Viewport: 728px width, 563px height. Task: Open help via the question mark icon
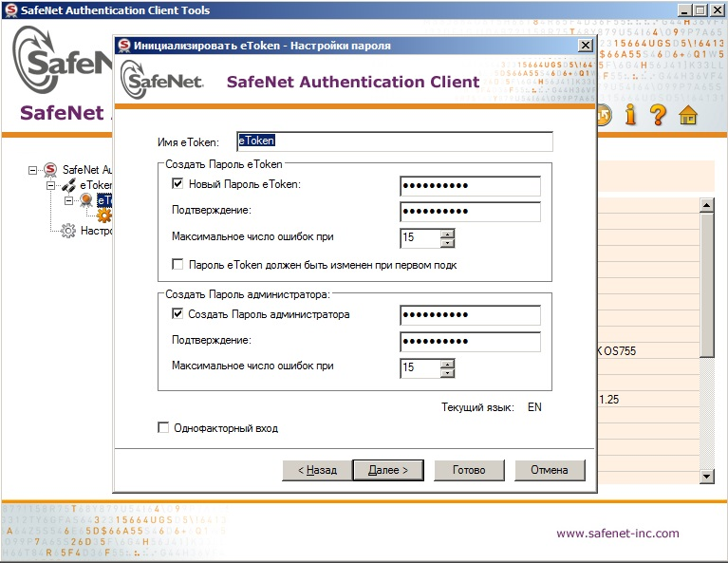(658, 114)
